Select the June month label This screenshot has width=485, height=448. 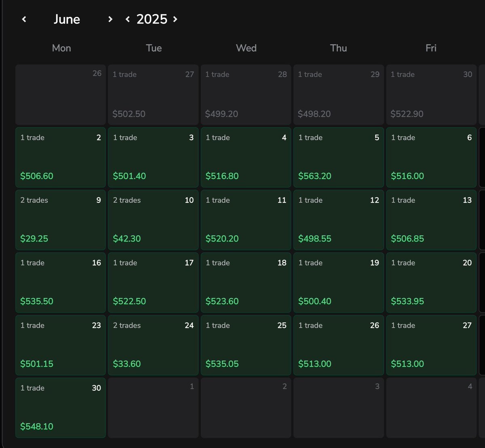(67, 19)
